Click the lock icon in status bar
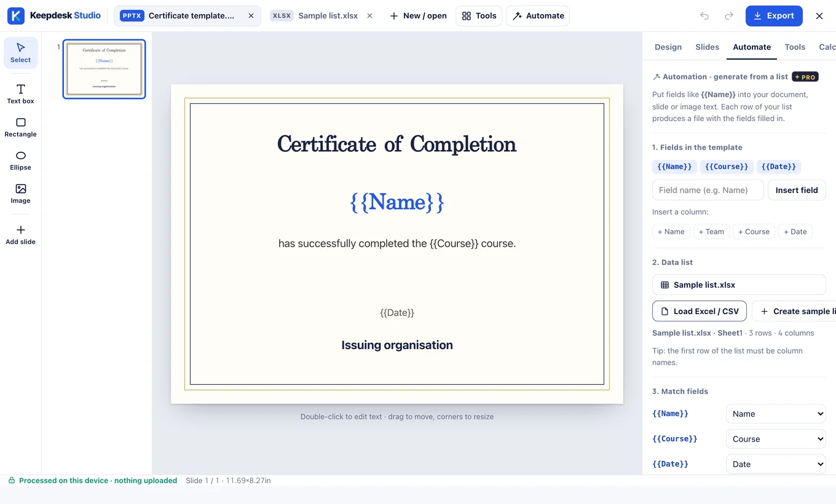 pos(12,481)
